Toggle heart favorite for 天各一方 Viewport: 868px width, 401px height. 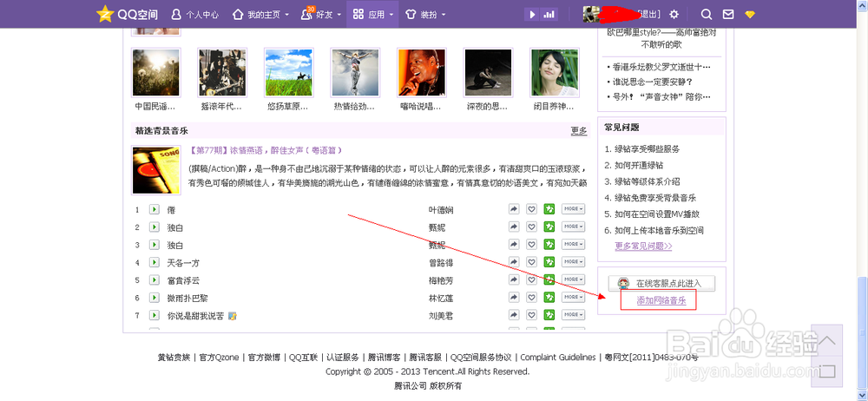point(531,262)
